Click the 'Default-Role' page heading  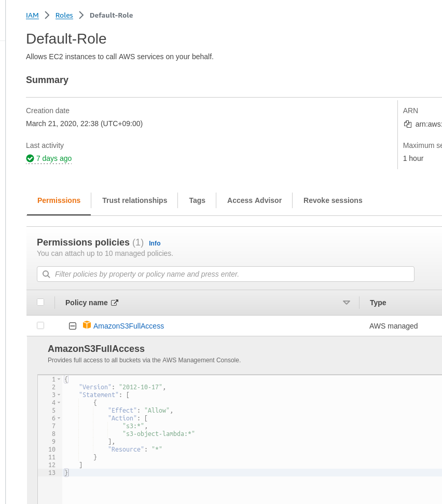[66, 39]
